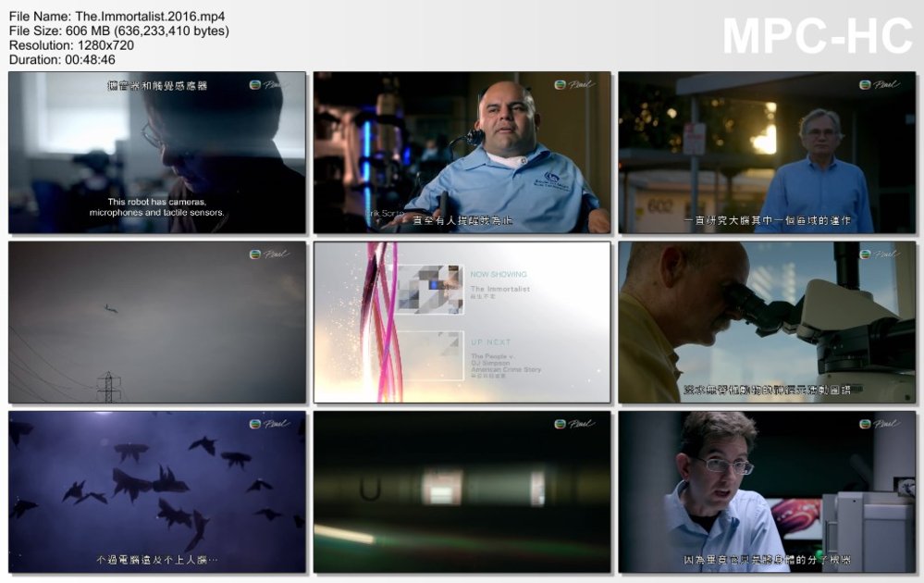Click Pearl logo on blurred lights thumbnail
Viewport: 924px width, 583px height.
[574, 424]
